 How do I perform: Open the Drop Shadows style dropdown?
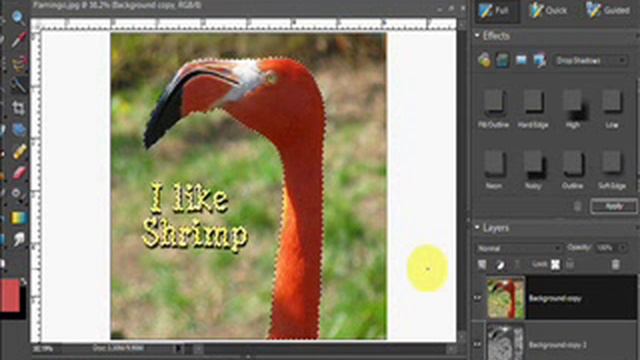(x=591, y=61)
